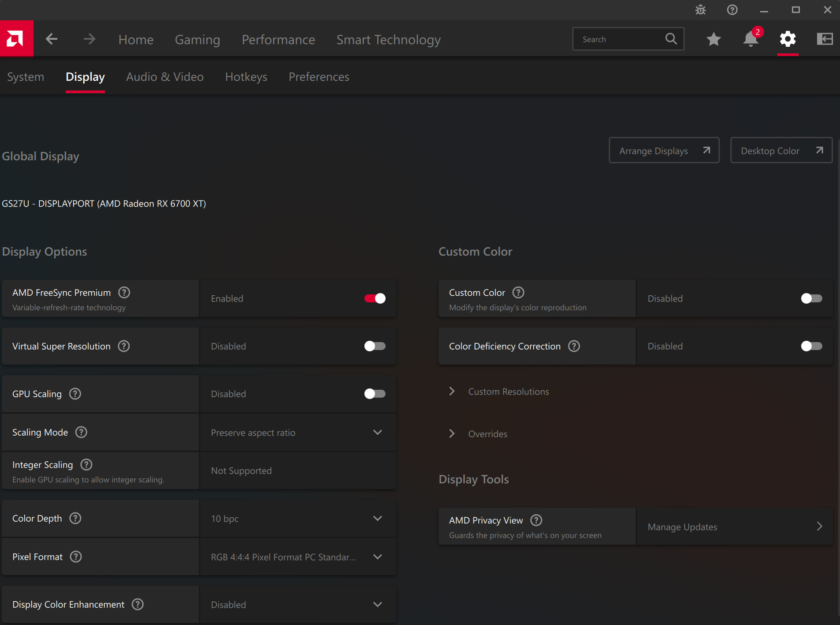Open the help question mark icon in title bar

[732, 10]
